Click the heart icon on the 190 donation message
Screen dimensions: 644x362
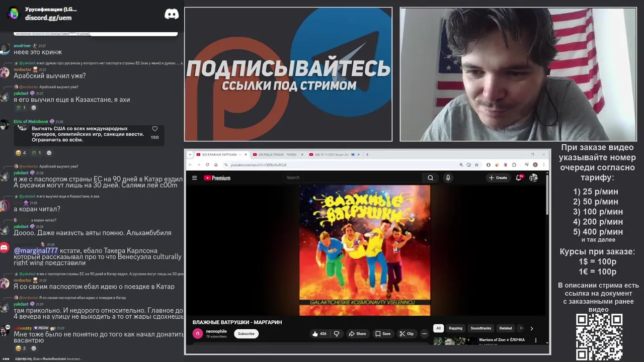point(154,129)
